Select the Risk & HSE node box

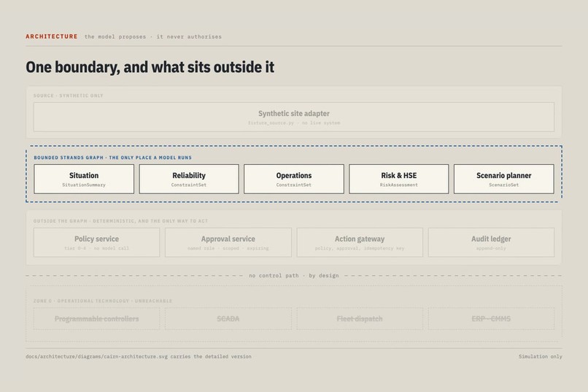399,179
